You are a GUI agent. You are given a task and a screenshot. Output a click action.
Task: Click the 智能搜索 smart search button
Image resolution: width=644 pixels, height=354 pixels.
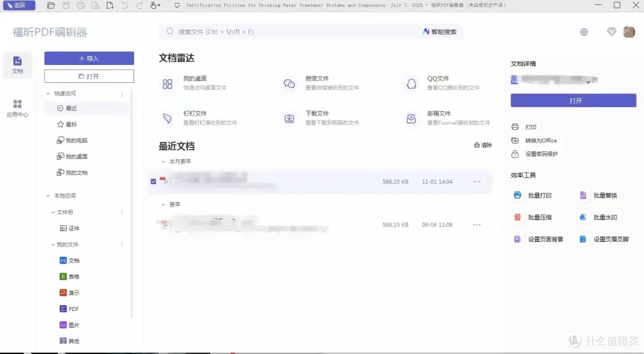[x=440, y=32]
